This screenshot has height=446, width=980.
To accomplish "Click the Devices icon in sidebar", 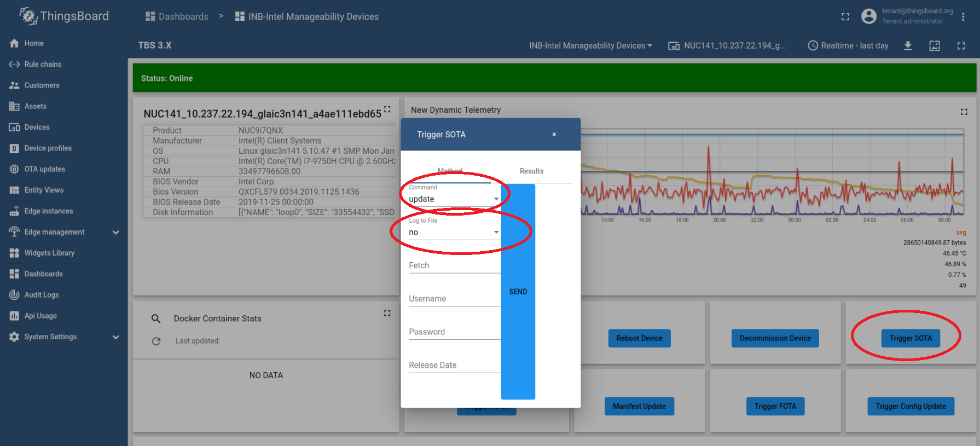I will point(14,127).
